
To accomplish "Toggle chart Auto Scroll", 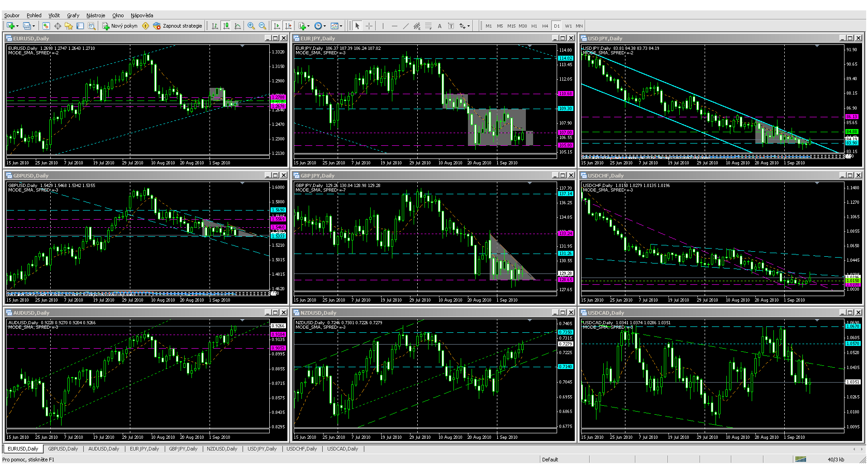I will coord(277,26).
